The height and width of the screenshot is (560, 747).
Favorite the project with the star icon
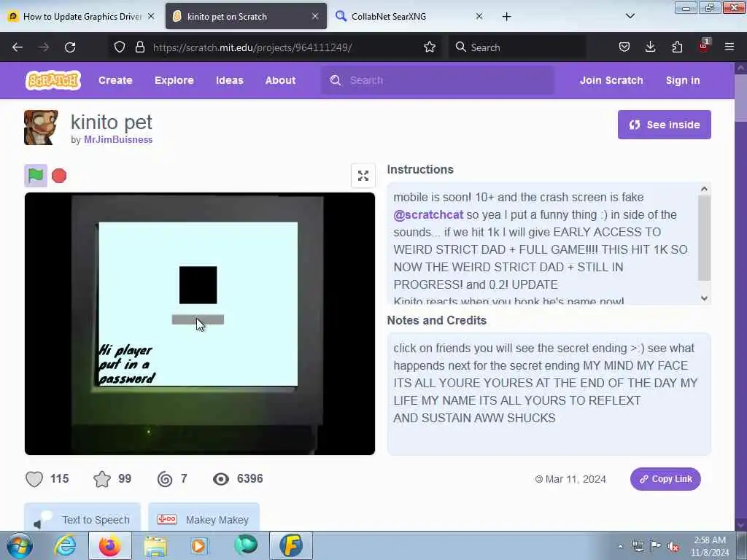[x=102, y=478]
